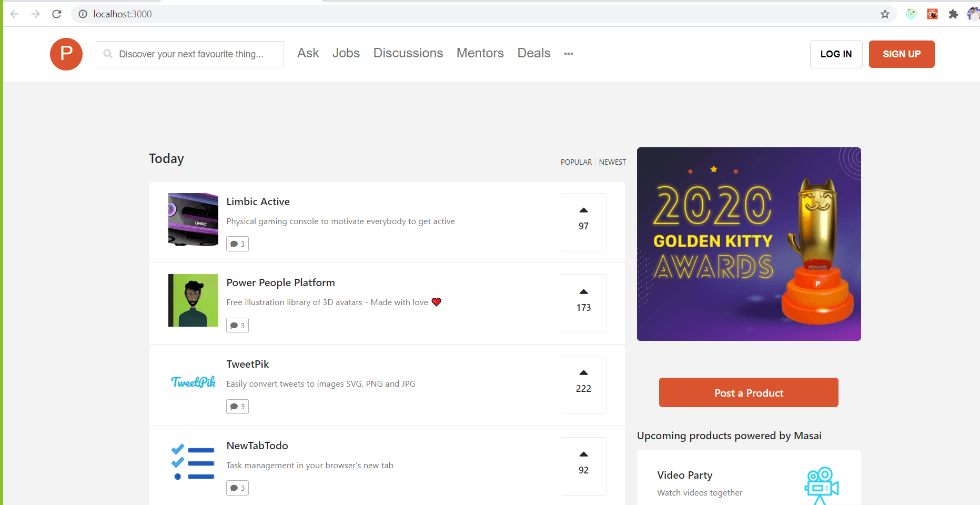Open the browser extensions puzzle icon
Image resolution: width=980 pixels, height=505 pixels.
pos(953,14)
